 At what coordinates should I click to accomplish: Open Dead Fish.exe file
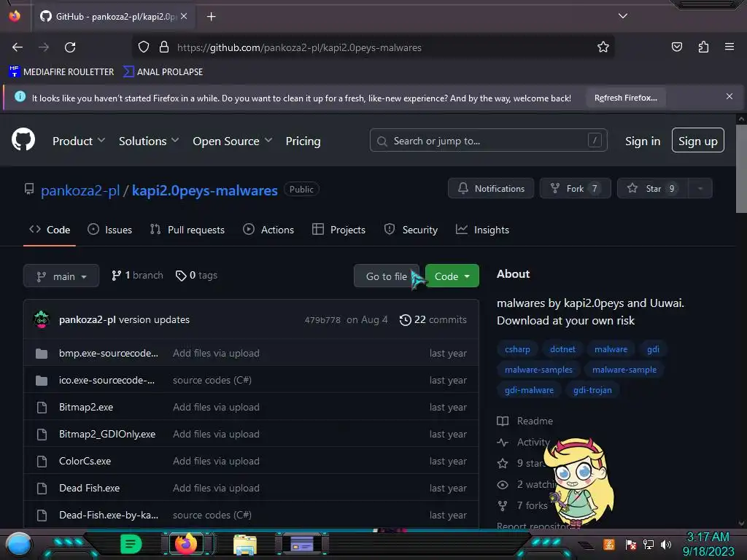(x=89, y=488)
